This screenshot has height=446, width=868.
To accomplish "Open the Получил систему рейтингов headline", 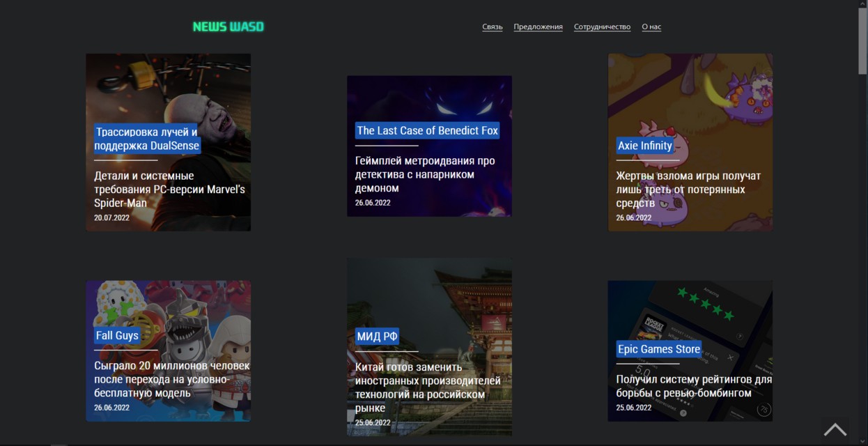I will [694, 386].
